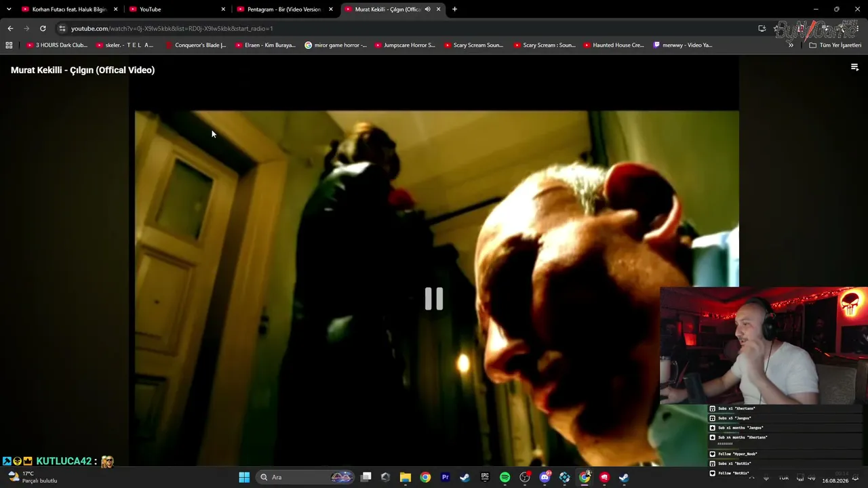This screenshot has height=488, width=868.
Task: Open the Haunted House Cre... bookmark
Action: (614, 45)
